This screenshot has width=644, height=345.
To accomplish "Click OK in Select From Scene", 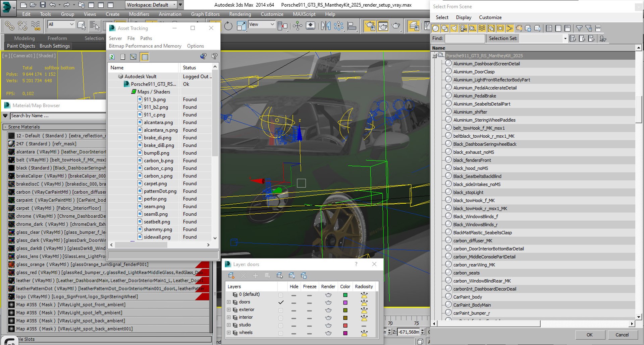I will (x=589, y=335).
